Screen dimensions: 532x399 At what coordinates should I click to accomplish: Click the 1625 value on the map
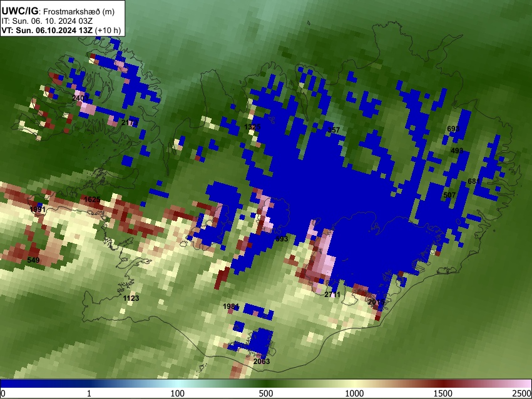[x=92, y=199]
